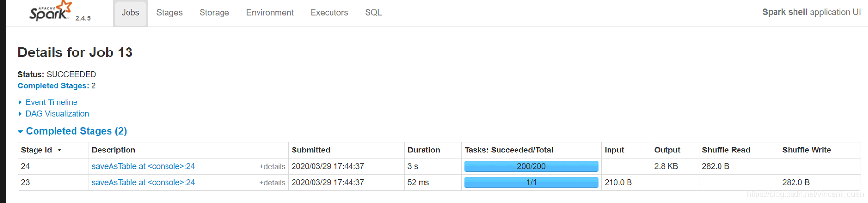Sort table by Shuffle Read header

tap(726, 150)
